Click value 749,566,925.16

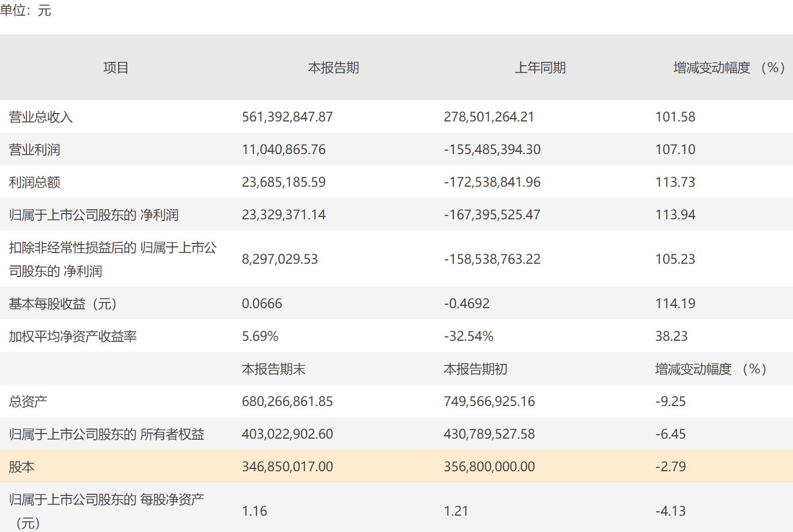coord(489,402)
